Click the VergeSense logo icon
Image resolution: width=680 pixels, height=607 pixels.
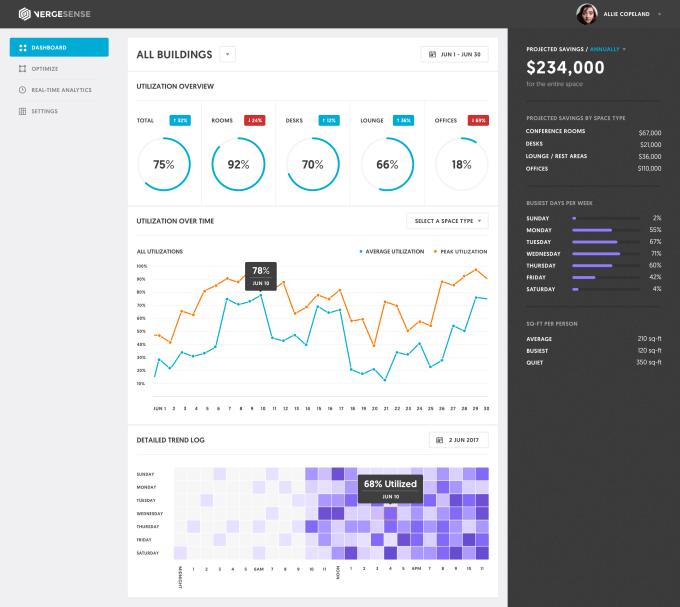25,14
